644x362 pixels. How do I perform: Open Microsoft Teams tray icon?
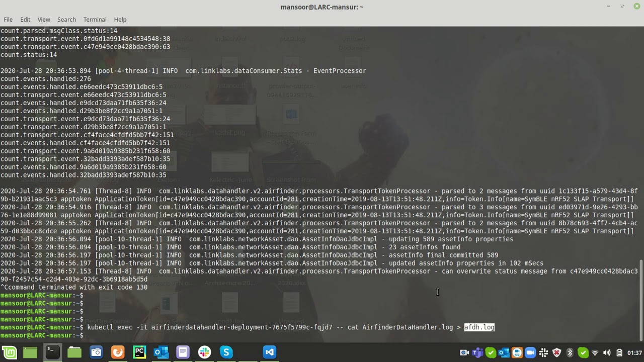(477, 352)
